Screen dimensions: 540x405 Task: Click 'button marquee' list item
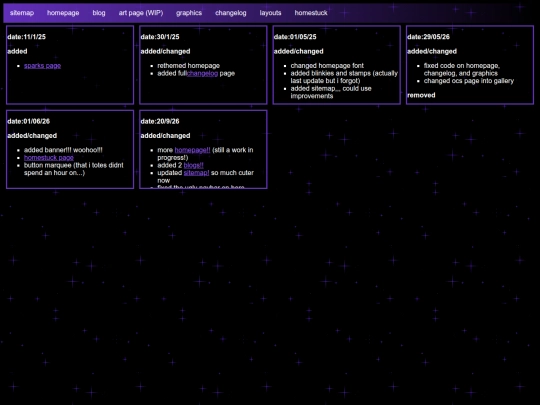coord(73,169)
